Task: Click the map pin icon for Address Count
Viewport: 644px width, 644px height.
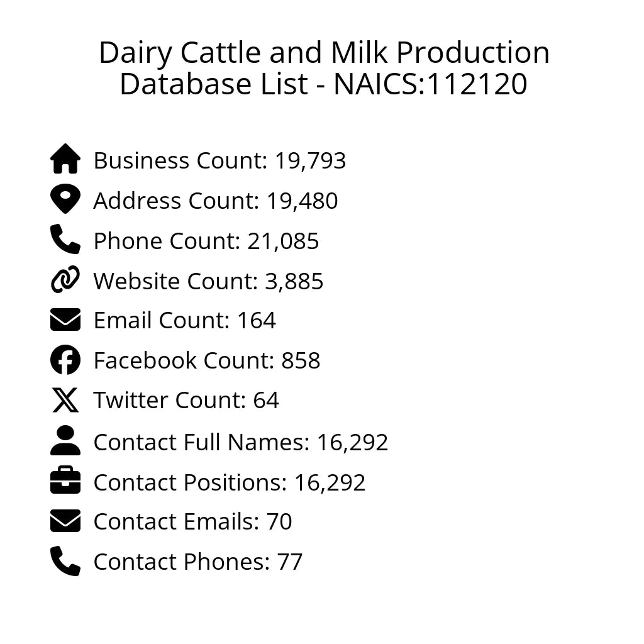Action: [65, 199]
